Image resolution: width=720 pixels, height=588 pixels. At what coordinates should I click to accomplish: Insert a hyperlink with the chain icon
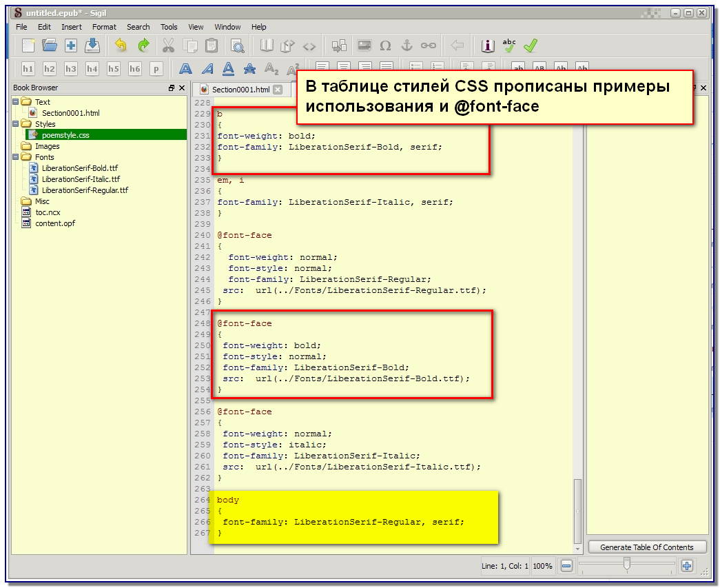(429, 45)
